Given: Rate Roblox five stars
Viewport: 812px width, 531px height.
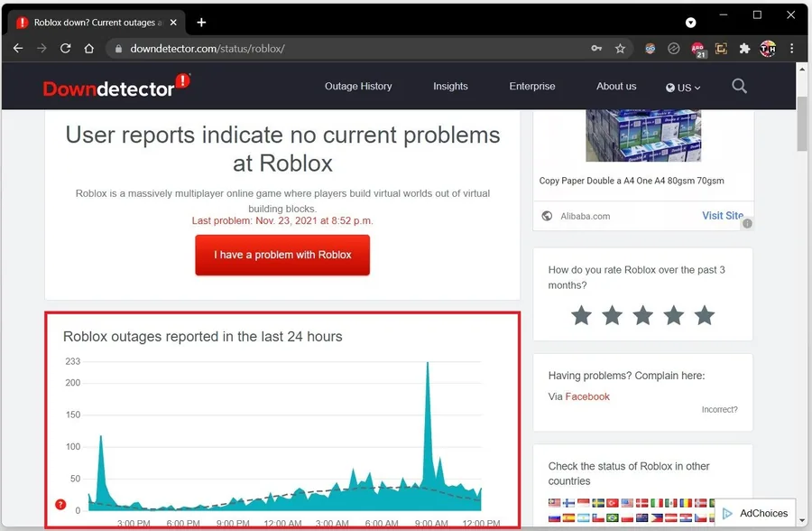Looking at the screenshot, I should click(x=705, y=315).
